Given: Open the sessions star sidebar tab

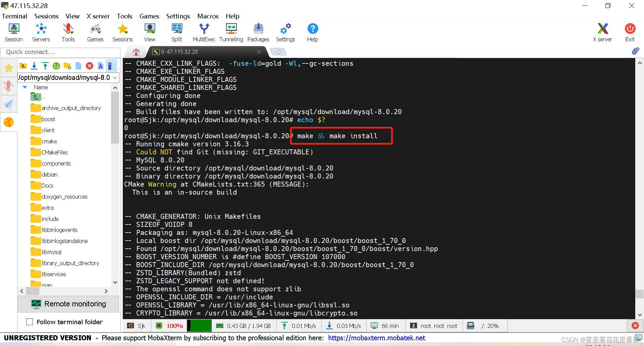Looking at the screenshot, I should pyautogui.click(x=9, y=68).
